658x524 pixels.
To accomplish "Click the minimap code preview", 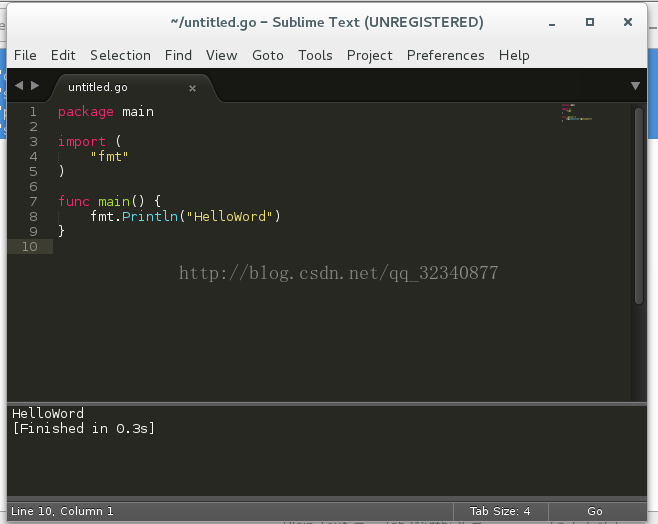I will click(x=577, y=112).
